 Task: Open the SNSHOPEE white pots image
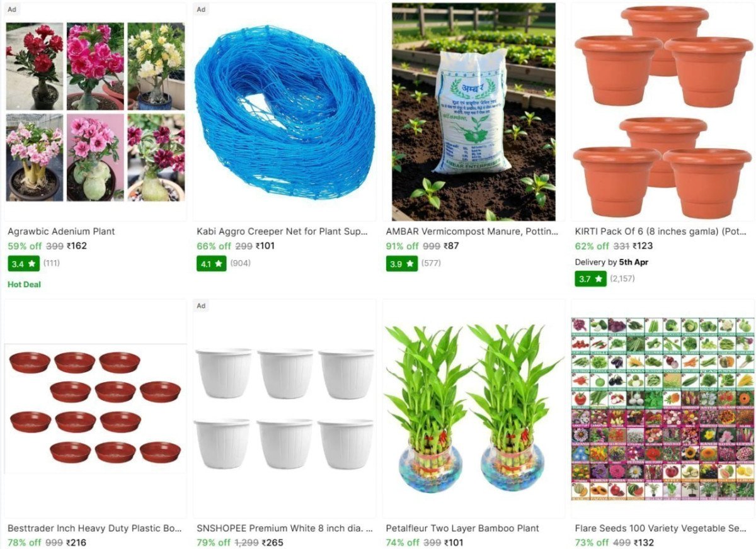tap(284, 409)
